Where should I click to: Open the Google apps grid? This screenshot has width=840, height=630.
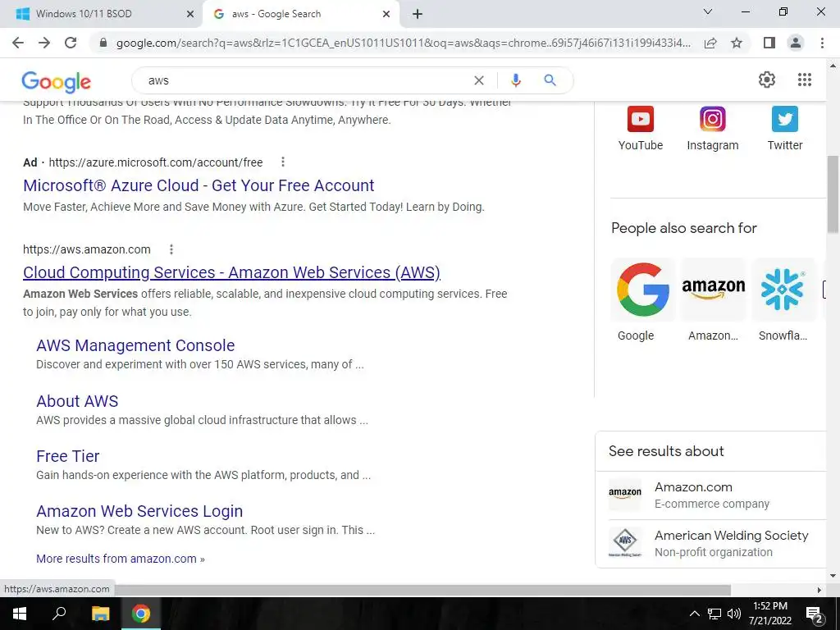(805, 80)
